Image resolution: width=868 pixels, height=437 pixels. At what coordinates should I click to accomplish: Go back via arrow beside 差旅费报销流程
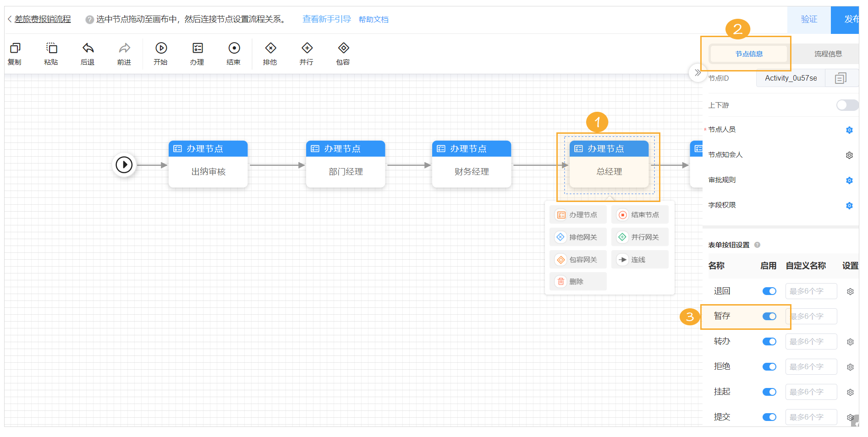pyautogui.click(x=10, y=19)
